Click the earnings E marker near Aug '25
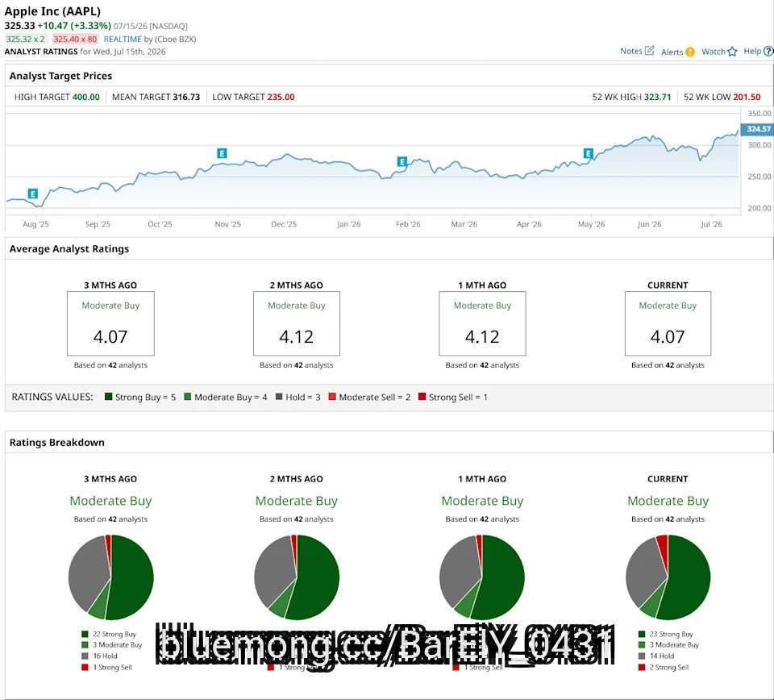Image resolution: width=774 pixels, height=700 pixels. tap(32, 194)
